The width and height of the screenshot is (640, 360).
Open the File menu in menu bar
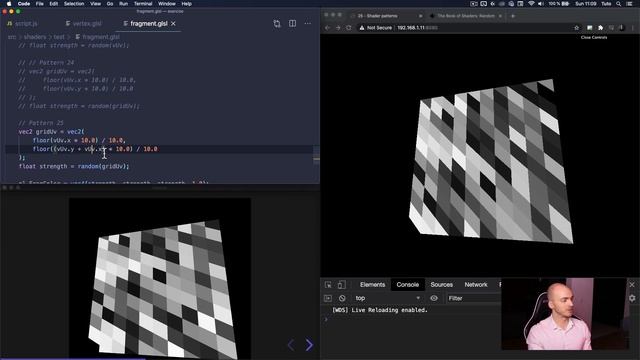pyautogui.click(x=40, y=4)
